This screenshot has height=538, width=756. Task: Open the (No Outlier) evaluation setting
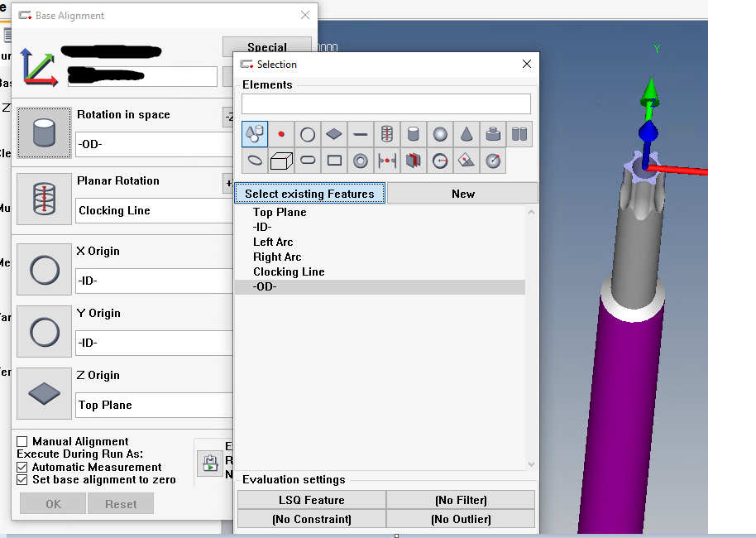(x=461, y=519)
